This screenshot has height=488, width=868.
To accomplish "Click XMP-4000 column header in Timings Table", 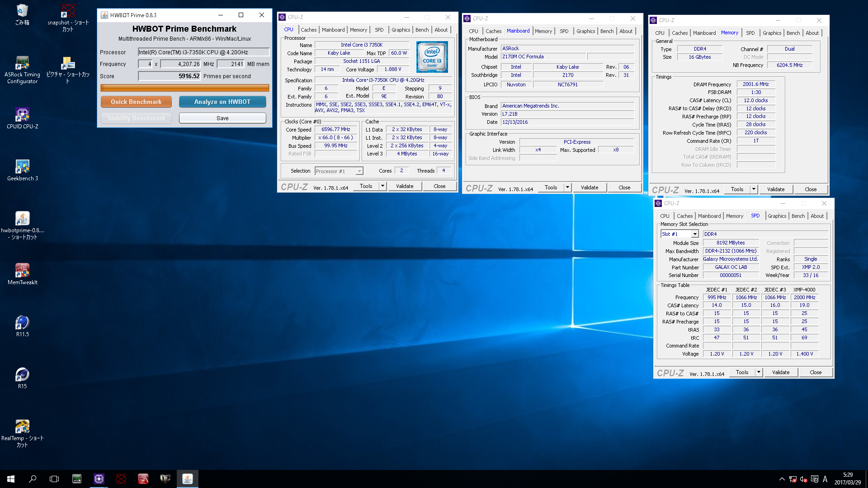I will [804, 290].
